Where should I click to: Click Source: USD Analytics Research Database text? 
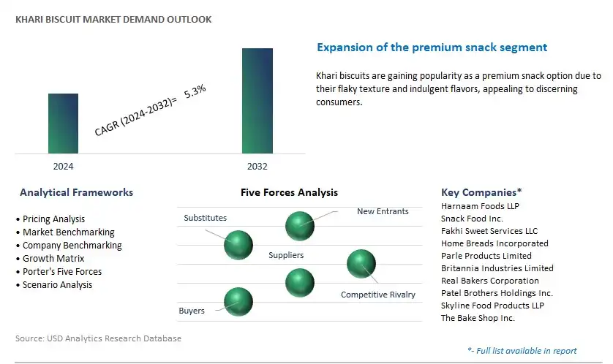[x=99, y=338]
